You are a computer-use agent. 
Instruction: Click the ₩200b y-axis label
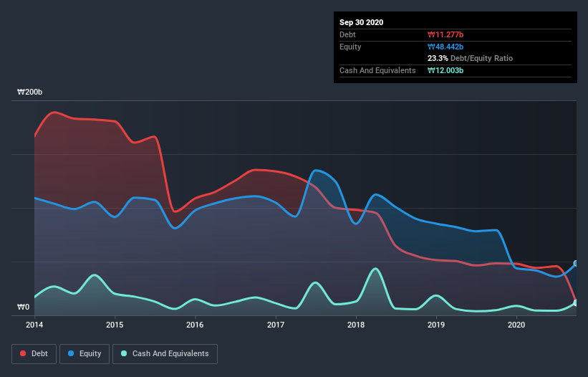coord(29,92)
